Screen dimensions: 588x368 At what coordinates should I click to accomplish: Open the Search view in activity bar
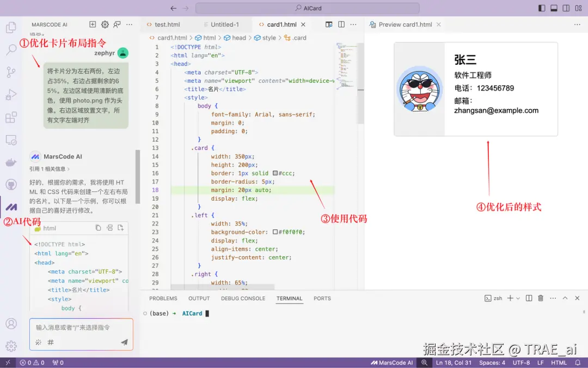point(11,49)
